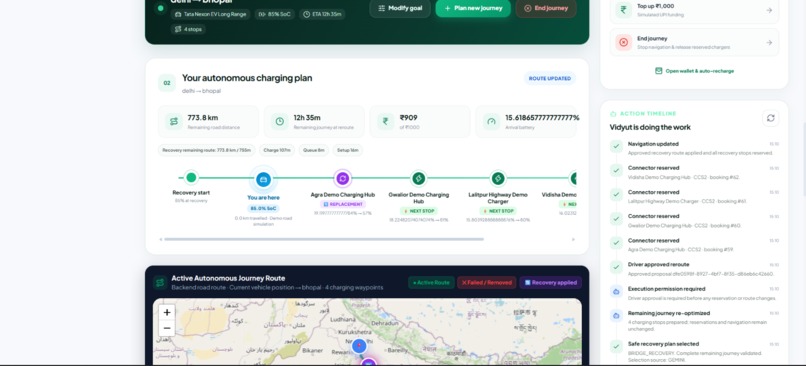Click the blue icon beside Remaining journey re-optimized
The width and height of the screenshot is (806, 366).
pos(616,316)
